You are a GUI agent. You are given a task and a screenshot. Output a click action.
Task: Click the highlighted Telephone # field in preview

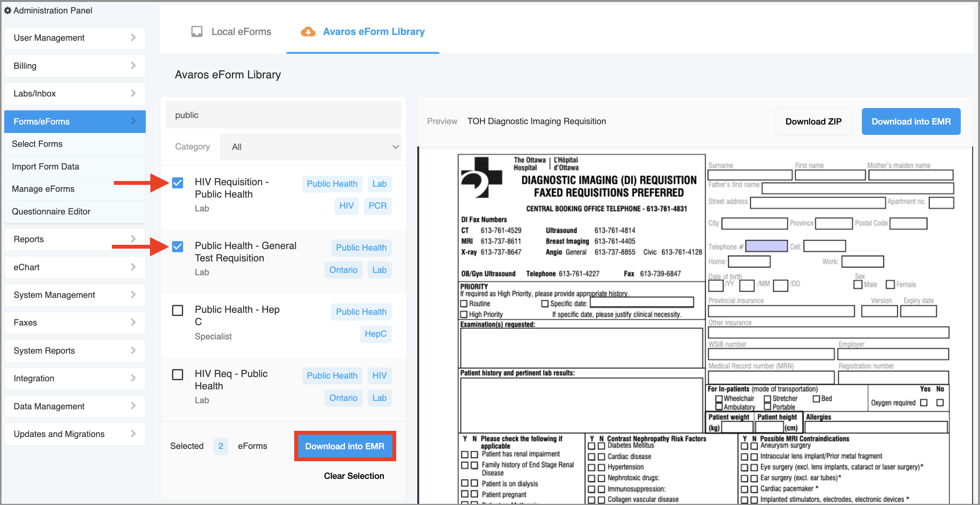coord(767,246)
